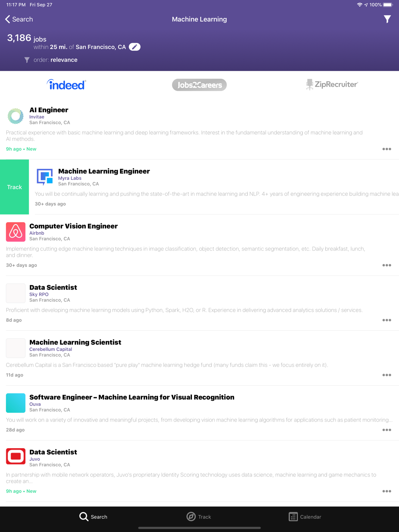Tap the '9h ago • New' label on AI Engineer
Viewport: 399px width, 532px height.
click(x=21, y=149)
